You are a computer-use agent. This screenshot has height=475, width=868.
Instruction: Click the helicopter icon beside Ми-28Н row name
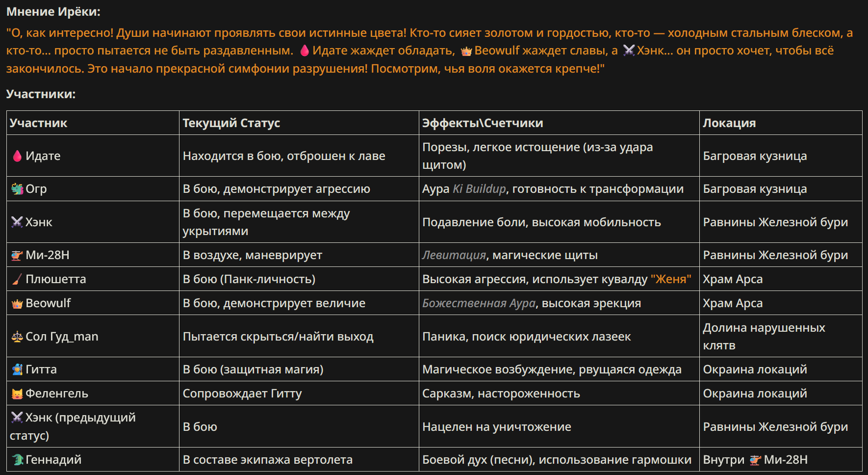(x=17, y=255)
